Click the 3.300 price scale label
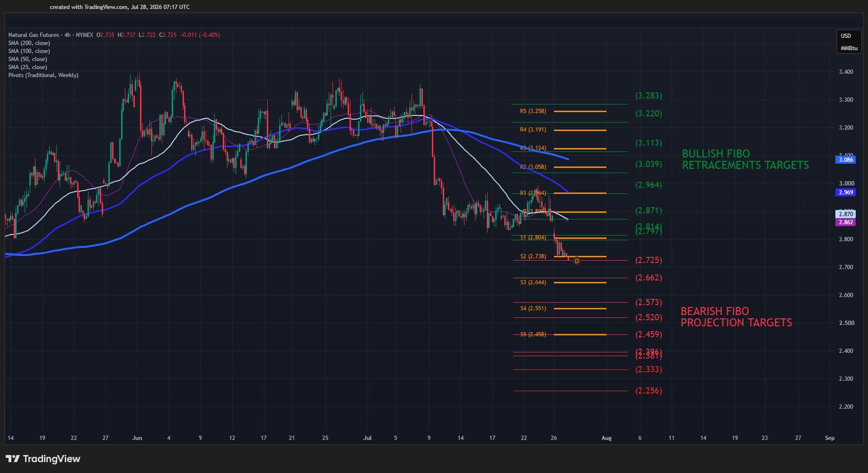Image resolution: width=868 pixels, height=473 pixels. (x=846, y=100)
